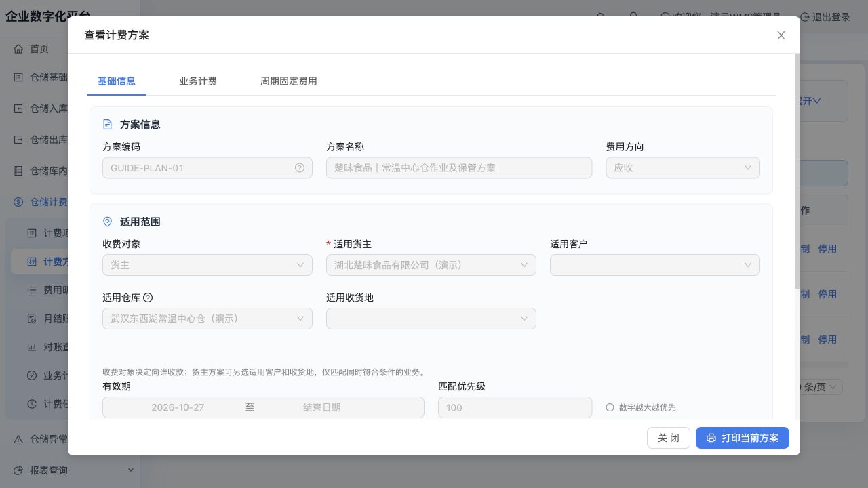Click the question mark icon in 方案编码 field
Image resolution: width=868 pixels, height=488 pixels.
tap(300, 168)
